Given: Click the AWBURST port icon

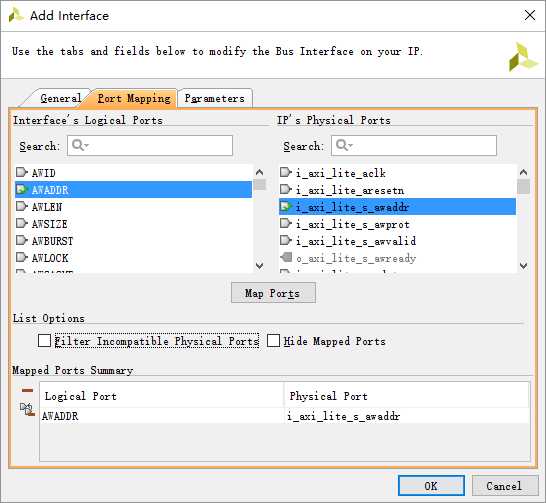Looking at the screenshot, I should click(22, 241).
